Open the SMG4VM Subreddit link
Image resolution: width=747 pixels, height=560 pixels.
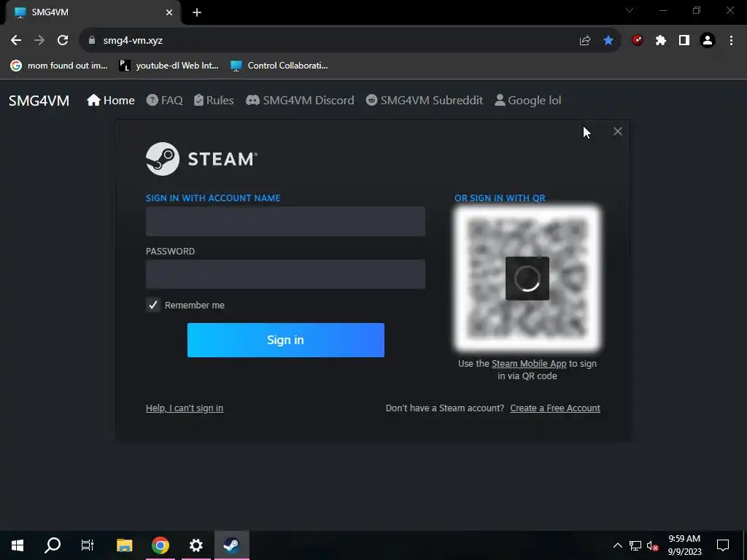tap(425, 101)
